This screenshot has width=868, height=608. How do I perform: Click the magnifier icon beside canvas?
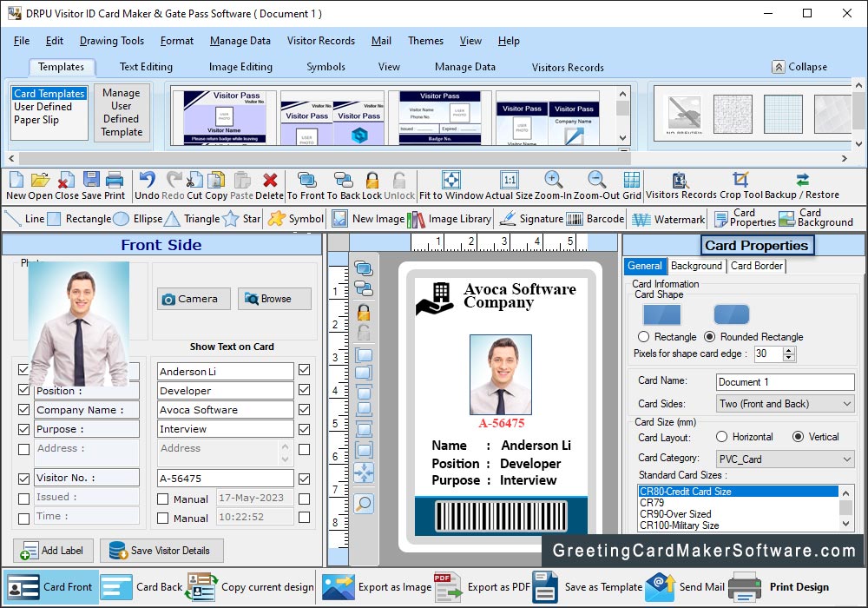[x=364, y=504]
